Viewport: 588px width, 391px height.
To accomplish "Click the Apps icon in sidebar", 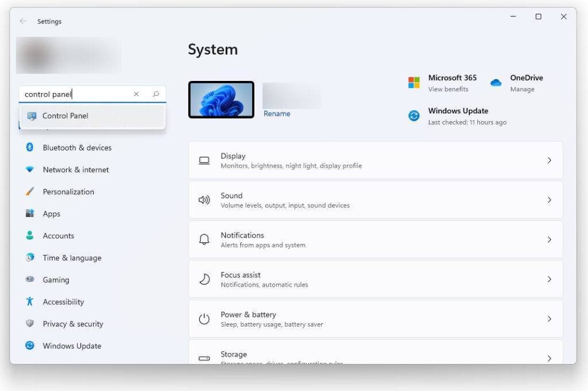I will 30,214.
